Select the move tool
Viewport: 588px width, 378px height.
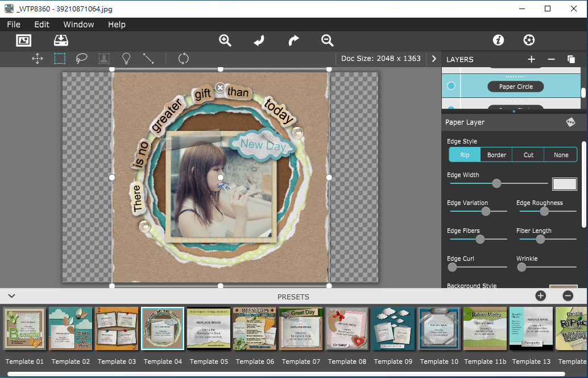[38, 59]
